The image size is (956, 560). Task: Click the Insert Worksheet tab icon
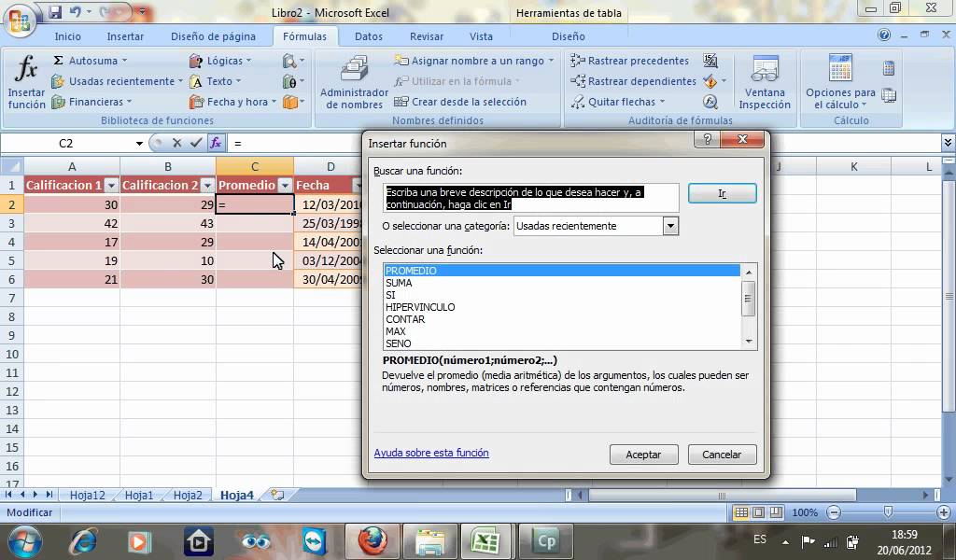point(277,495)
